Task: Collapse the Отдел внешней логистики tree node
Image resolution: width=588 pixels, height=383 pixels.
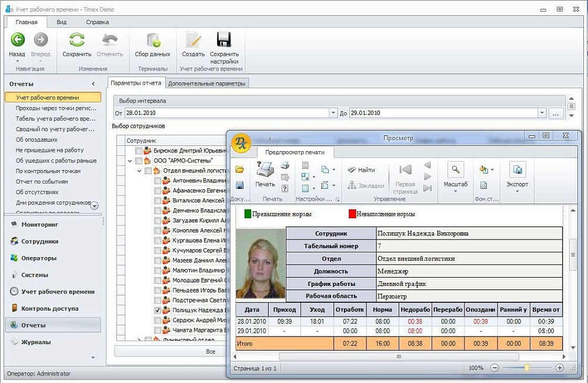Action: [x=139, y=171]
